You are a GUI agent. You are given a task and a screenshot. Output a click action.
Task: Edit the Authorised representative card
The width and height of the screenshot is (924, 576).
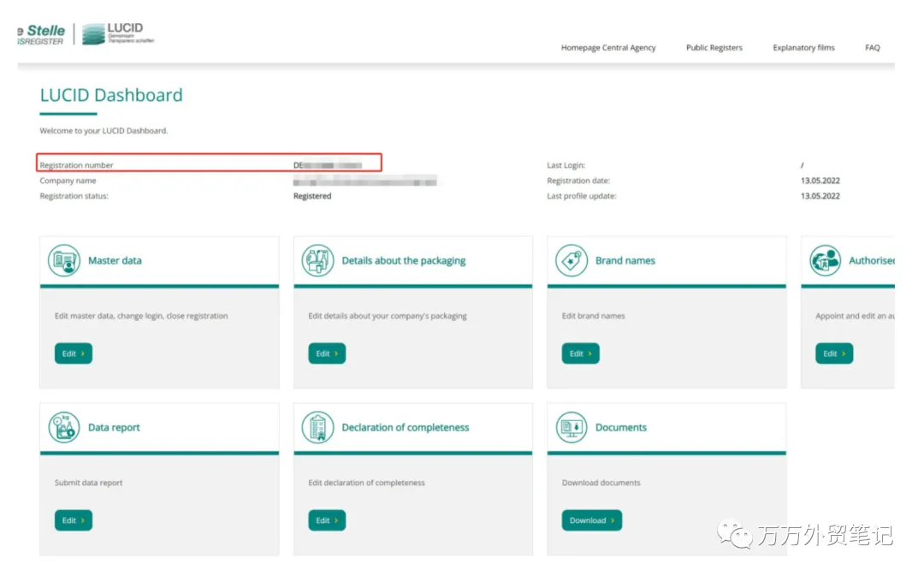834,353
